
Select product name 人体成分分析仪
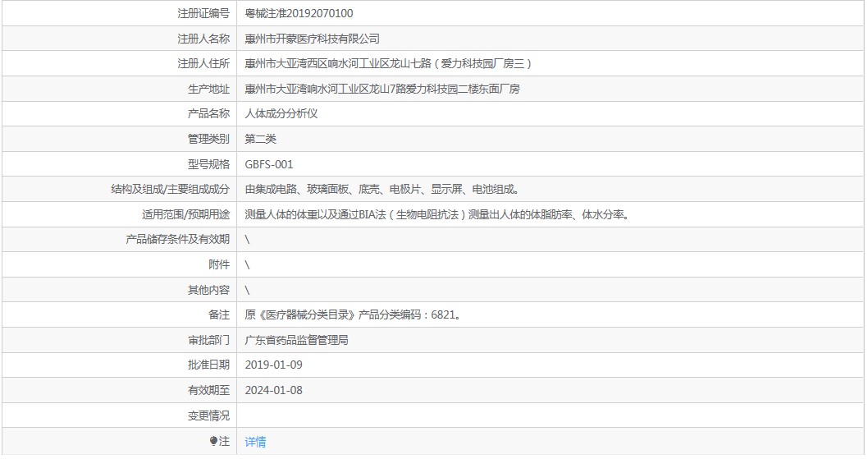pos(281,113)
